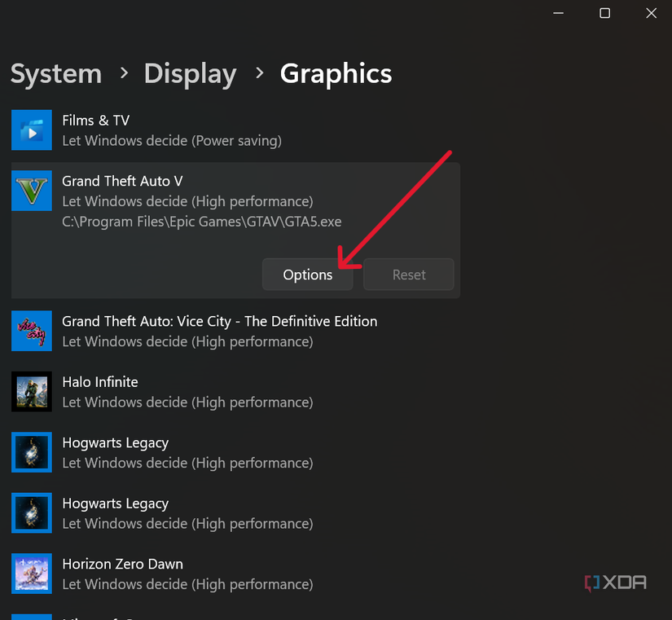This screenshot has width=672, height=620.
Task: Click the Films & TV app icon
Action: (x=31, y=130)
